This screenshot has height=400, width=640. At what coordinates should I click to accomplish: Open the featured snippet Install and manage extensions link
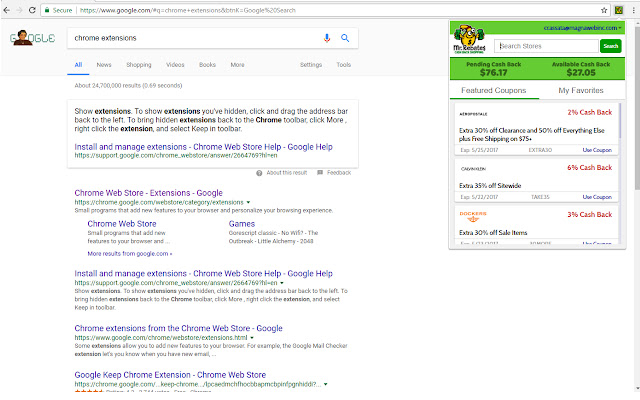click(x=203, y=147)
